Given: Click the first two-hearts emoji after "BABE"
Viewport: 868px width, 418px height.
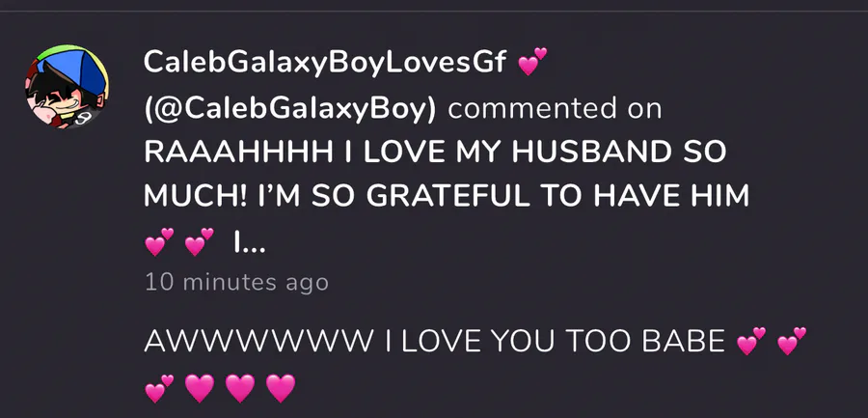Looking at the screenshot, I should pyautogui.click(x=751, y=341).
